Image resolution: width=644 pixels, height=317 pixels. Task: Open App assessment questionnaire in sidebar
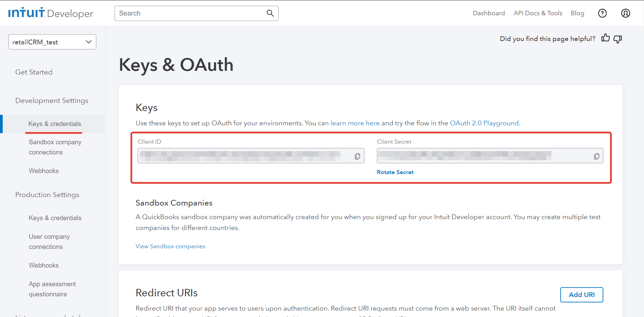pyautogui.click(x=52, y=289)
